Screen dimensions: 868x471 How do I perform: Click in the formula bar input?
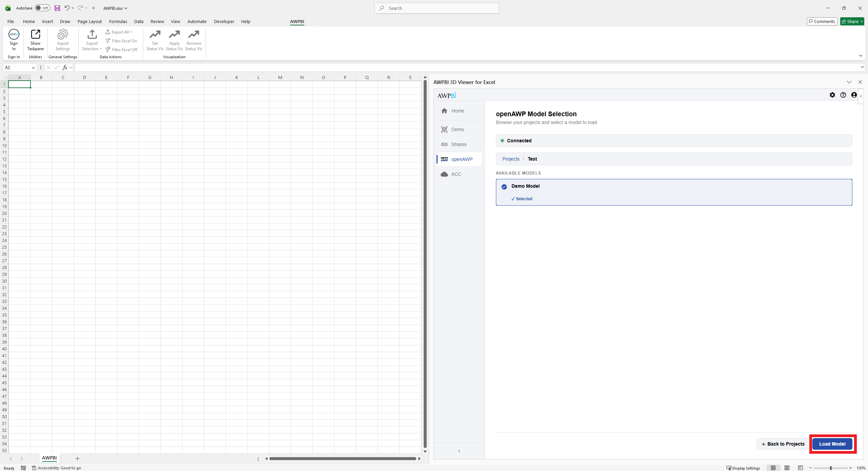coord(467,67)
